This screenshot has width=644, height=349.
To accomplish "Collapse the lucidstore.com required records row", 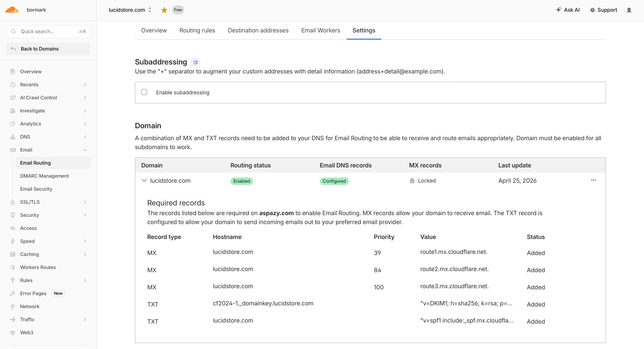I will 144,180.
